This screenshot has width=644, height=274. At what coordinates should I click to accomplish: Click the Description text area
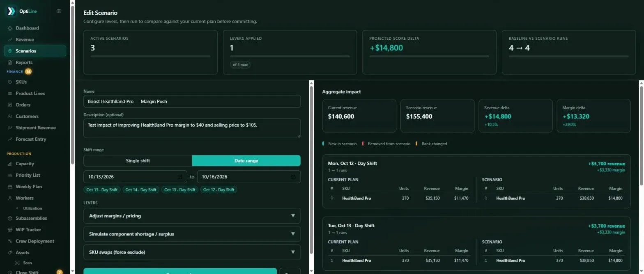point(192,128)
